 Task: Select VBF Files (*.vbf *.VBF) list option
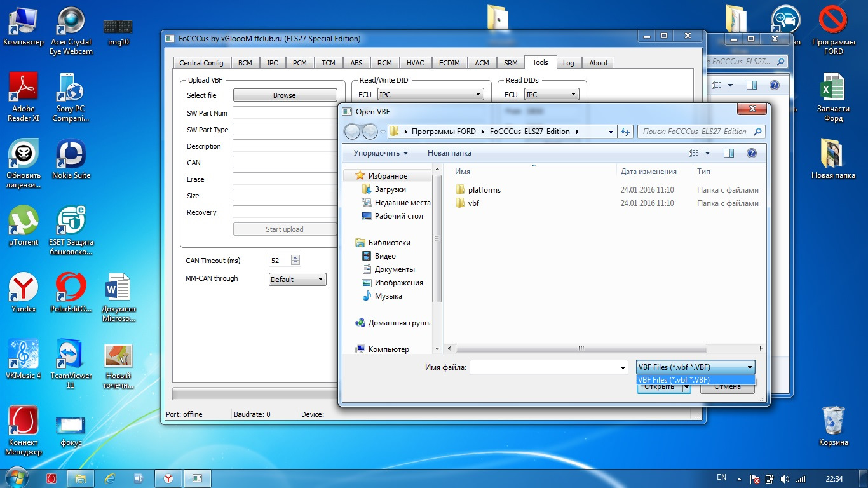[695, 379]
